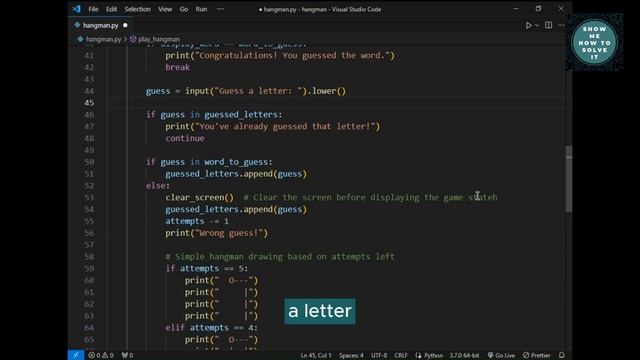Split the editor to the right

(x=549, y=25)
